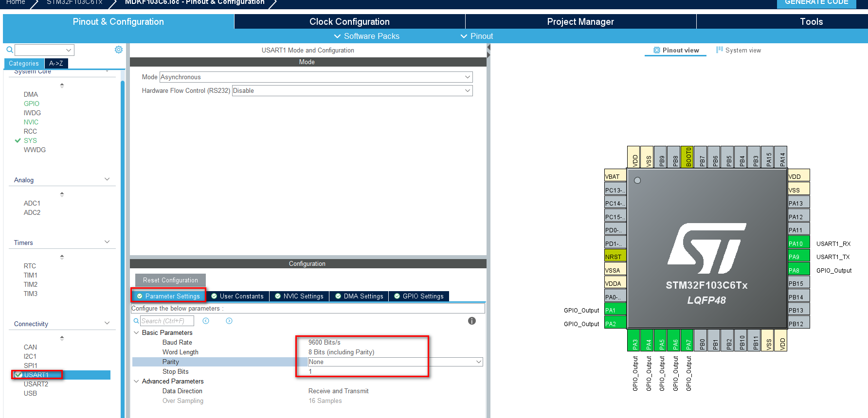Go to Home in the breadcrumb
The image size is (868, 418).
(x=16, y=2)
